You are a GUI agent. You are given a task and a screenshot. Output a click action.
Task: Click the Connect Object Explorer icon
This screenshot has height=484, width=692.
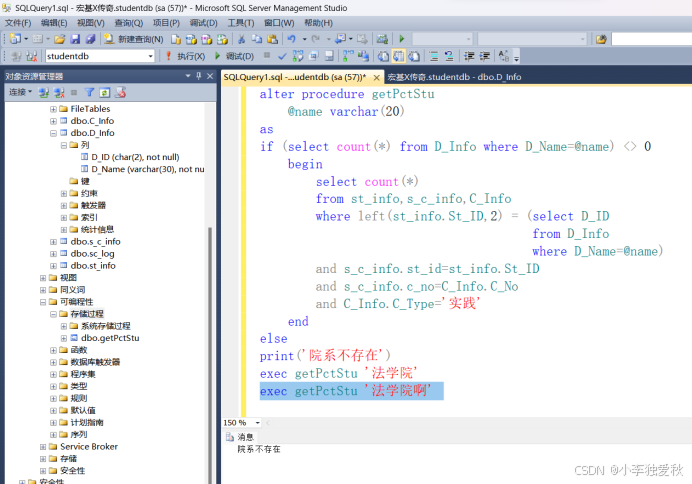43,92
